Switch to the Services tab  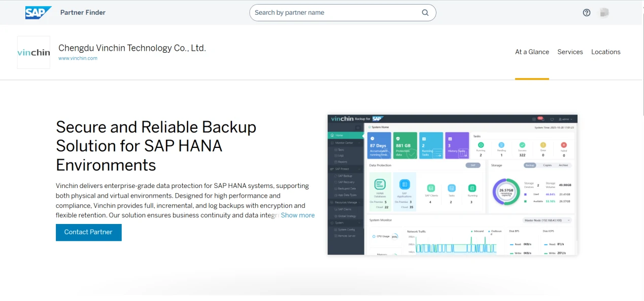point(570,52)
